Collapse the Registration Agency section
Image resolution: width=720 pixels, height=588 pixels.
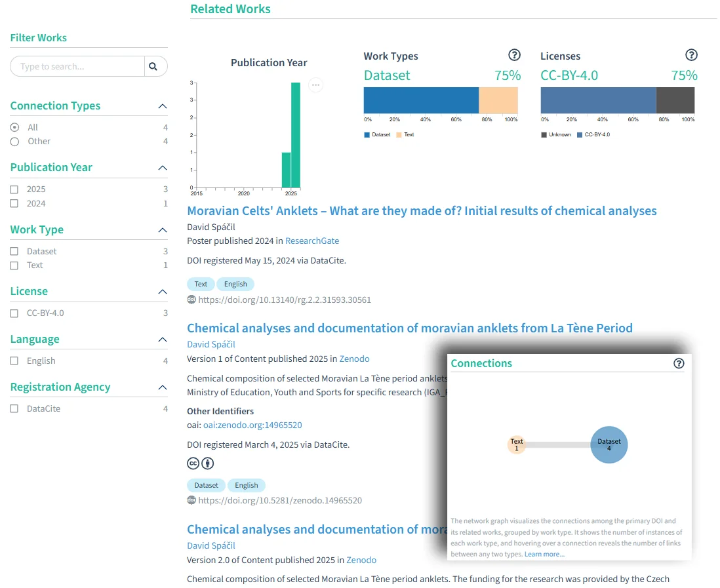click(x=162, y=387)
